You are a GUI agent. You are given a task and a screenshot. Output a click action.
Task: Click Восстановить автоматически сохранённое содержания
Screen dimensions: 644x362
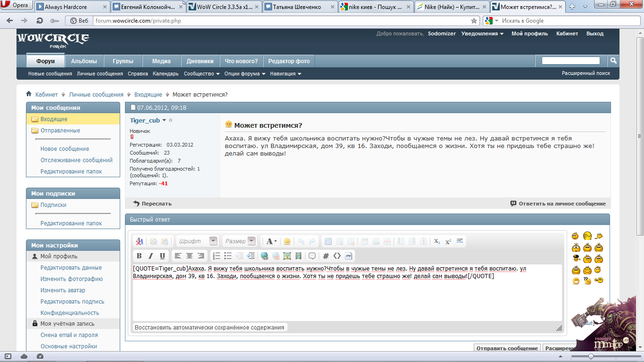click(x=210, y=327)
